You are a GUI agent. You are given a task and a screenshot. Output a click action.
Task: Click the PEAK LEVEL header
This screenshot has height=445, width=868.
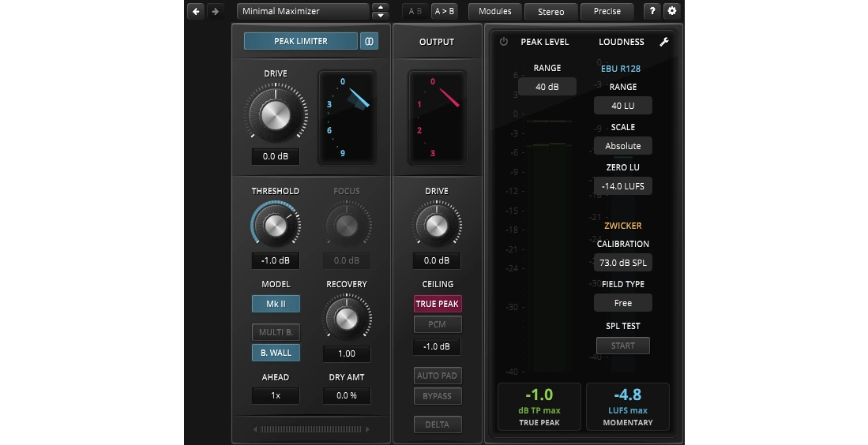pyautogui.click(x=545, y=42)
